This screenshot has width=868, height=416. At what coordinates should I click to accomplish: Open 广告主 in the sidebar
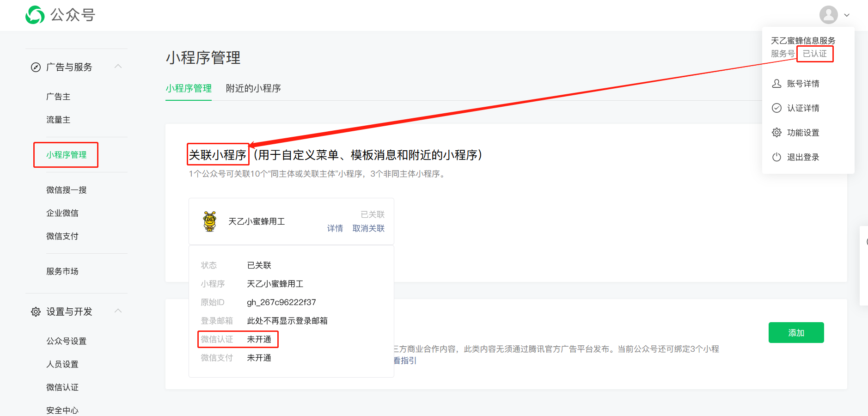point(58,97)
